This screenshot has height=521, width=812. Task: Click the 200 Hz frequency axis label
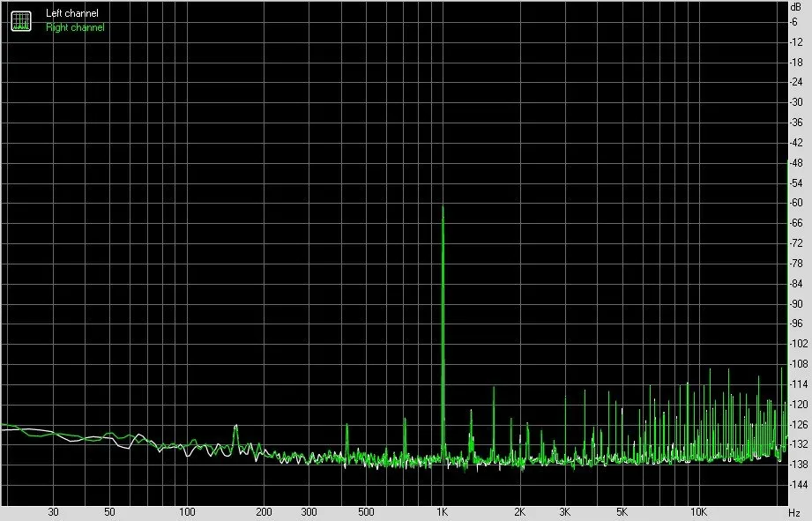click(264, 512)
